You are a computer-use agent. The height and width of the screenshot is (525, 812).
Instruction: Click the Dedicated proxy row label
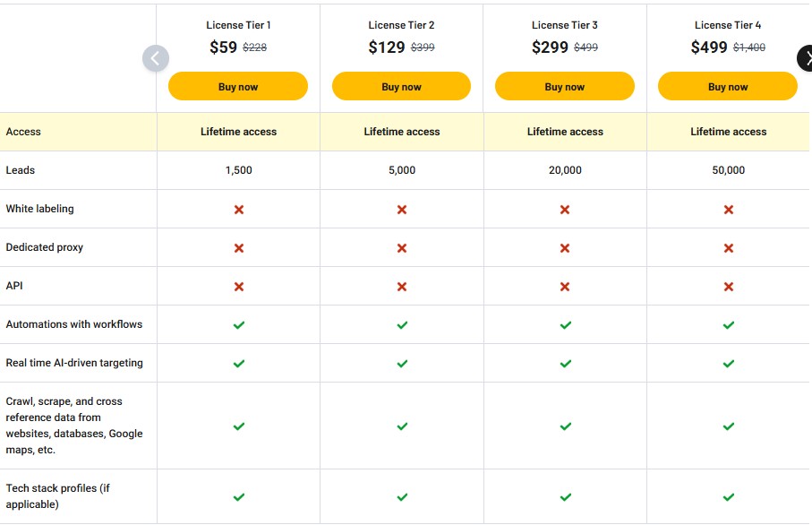[45, 247]
